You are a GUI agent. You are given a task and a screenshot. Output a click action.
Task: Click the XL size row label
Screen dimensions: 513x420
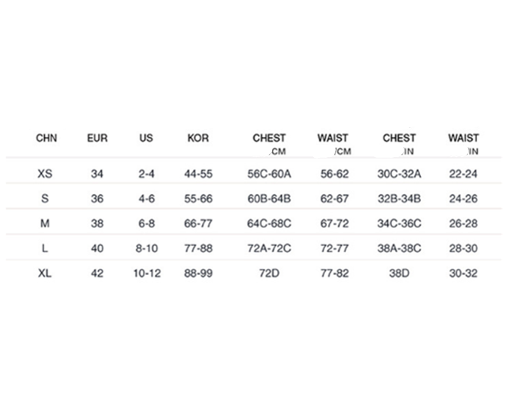pos(45,273)
